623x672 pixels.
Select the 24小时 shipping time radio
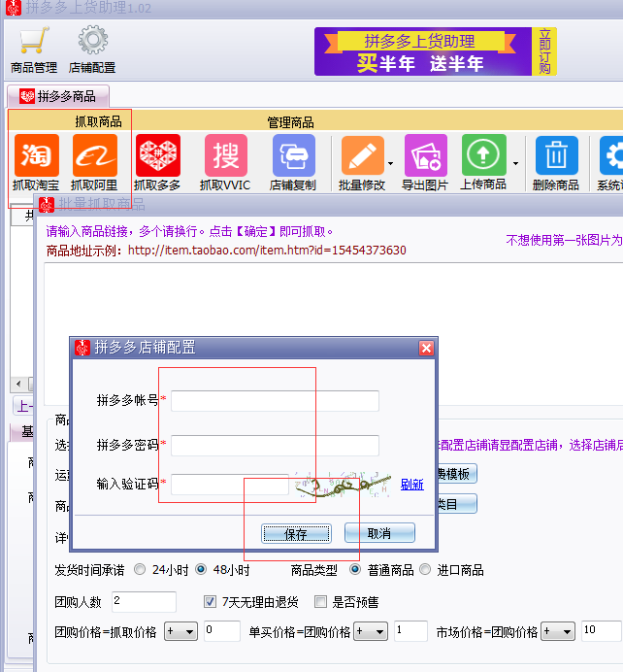(x=140, y=570)
